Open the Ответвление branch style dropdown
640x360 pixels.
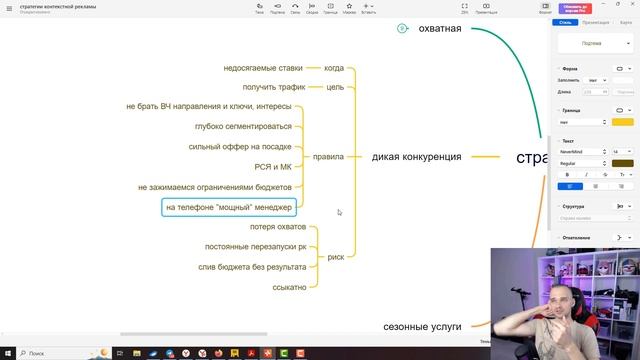(x=623, y=238)
